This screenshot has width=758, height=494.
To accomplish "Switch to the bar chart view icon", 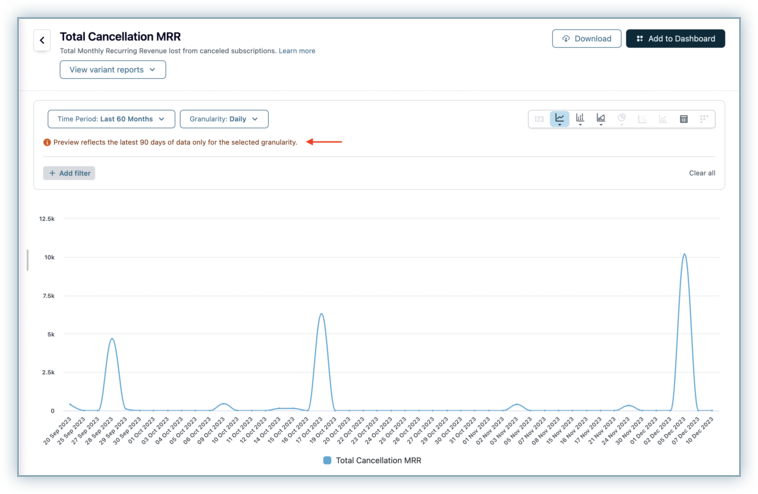I will 580,119.
